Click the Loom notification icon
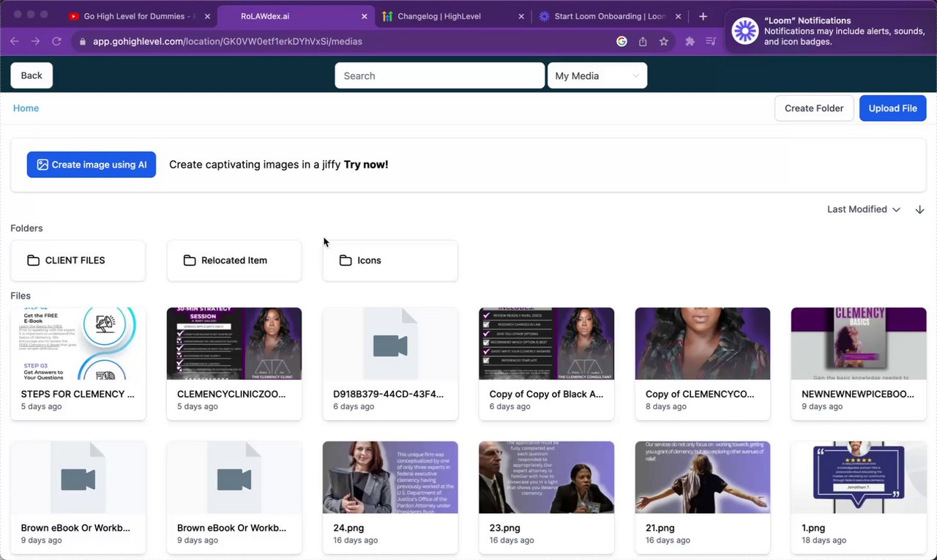Image resolution: width=937 pixels, height=560 pixels. (744, 31)
